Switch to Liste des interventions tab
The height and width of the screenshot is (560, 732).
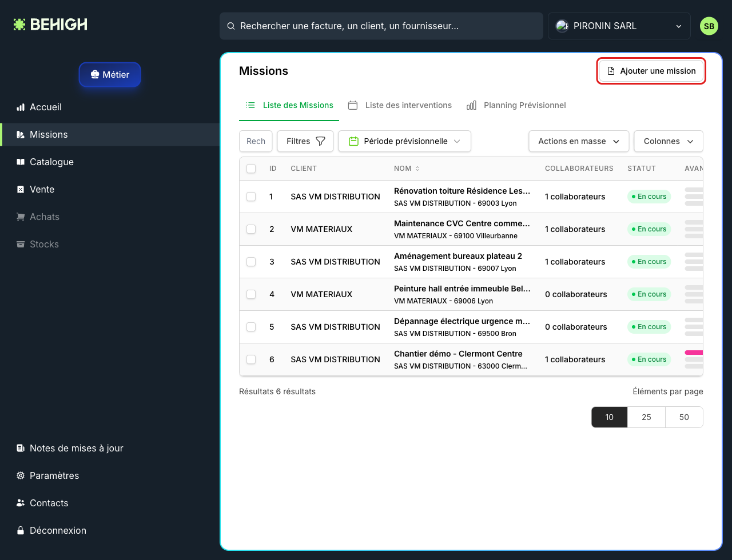coord(400,105)
